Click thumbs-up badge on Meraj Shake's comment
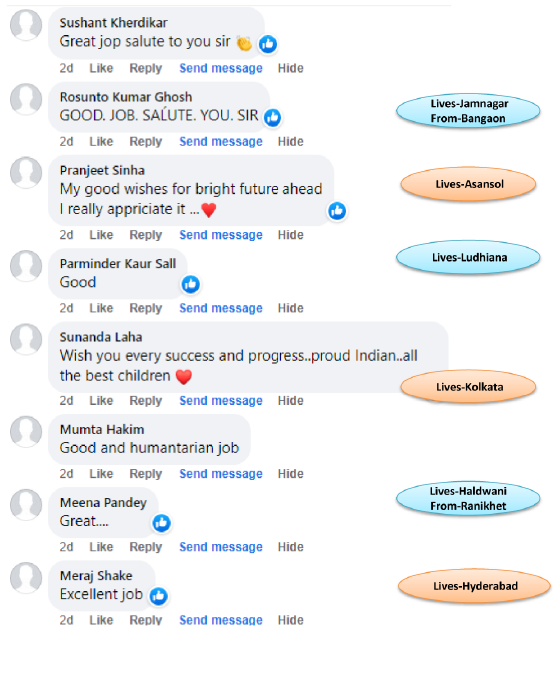 pos(158,596)
